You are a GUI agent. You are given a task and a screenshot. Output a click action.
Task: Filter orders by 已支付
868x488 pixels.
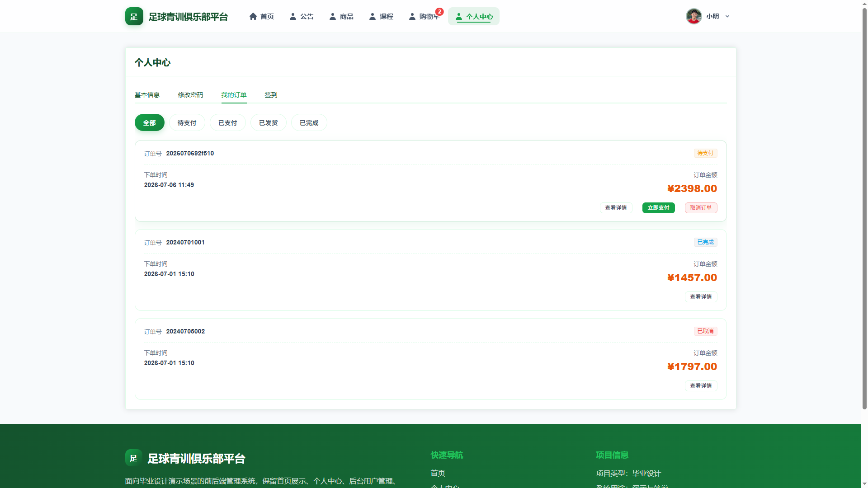[x=228, y=122]
